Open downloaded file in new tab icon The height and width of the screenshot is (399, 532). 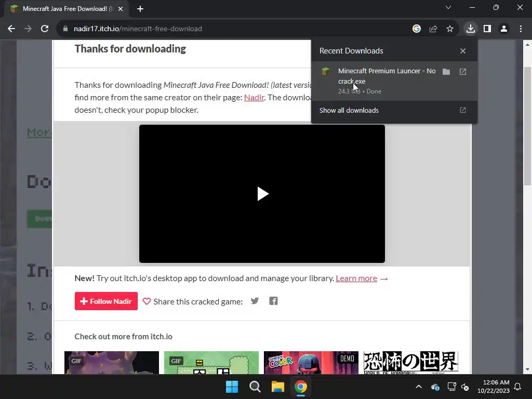[x=463, y=72]
